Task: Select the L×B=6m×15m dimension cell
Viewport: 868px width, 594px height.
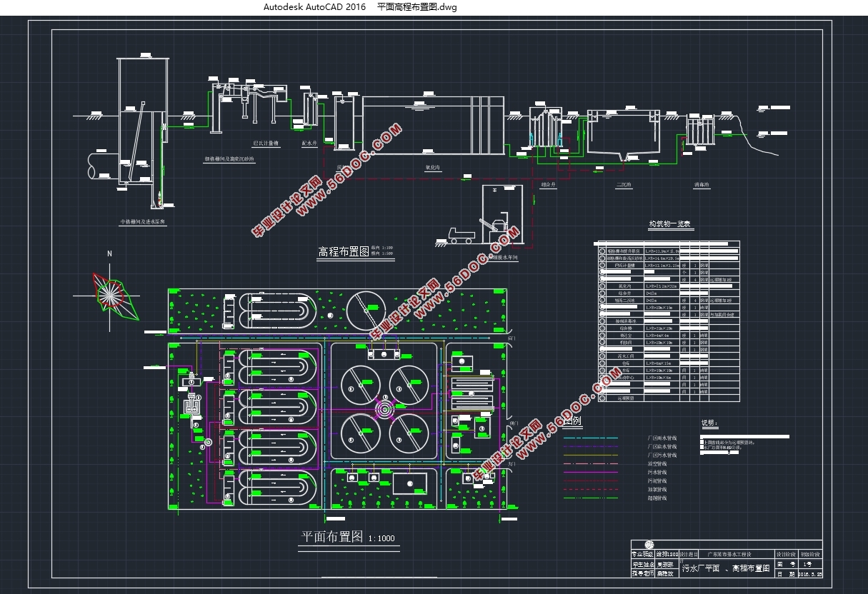Action: coord(662,363)
